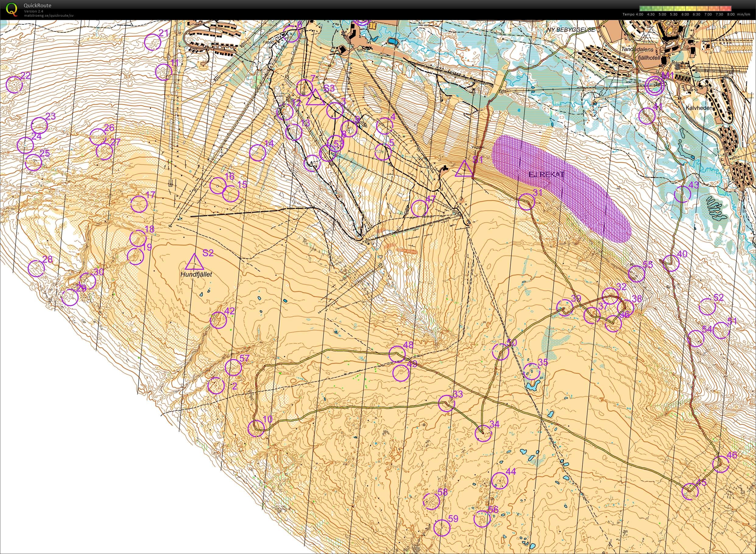756x554 pixels.
Task: Click the S1 start triangle
Action: coord(465,169)
